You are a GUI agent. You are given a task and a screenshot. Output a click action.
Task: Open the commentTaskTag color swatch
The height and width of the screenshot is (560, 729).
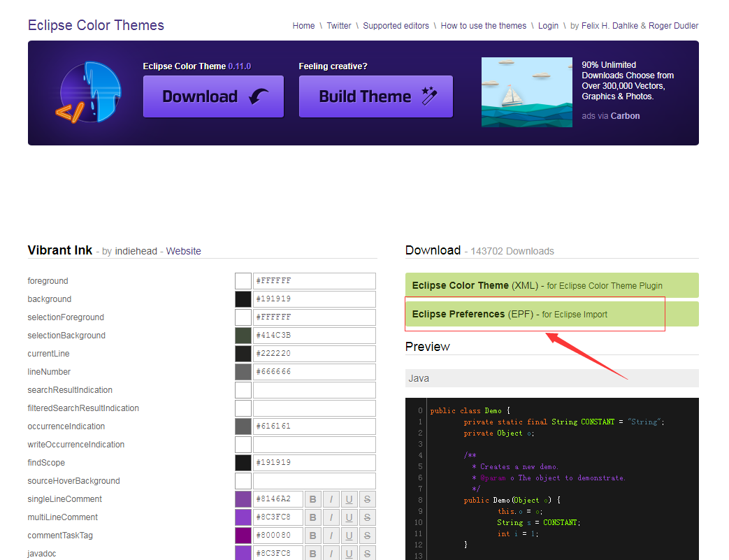243,536
